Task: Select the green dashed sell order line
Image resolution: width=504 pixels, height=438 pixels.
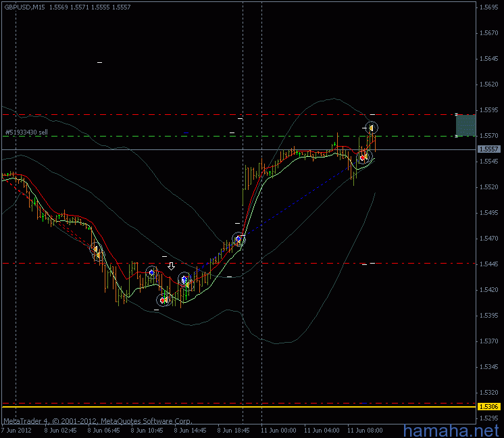Action: [x=238, y=137]
